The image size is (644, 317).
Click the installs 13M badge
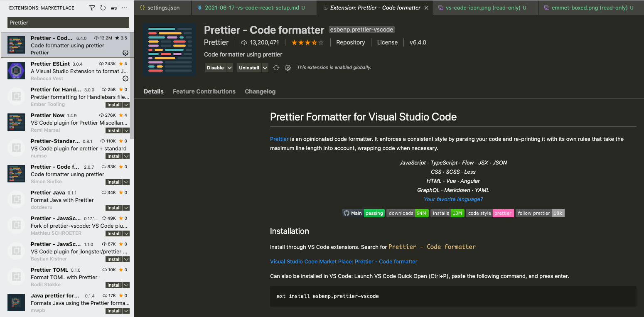[447, 213]
